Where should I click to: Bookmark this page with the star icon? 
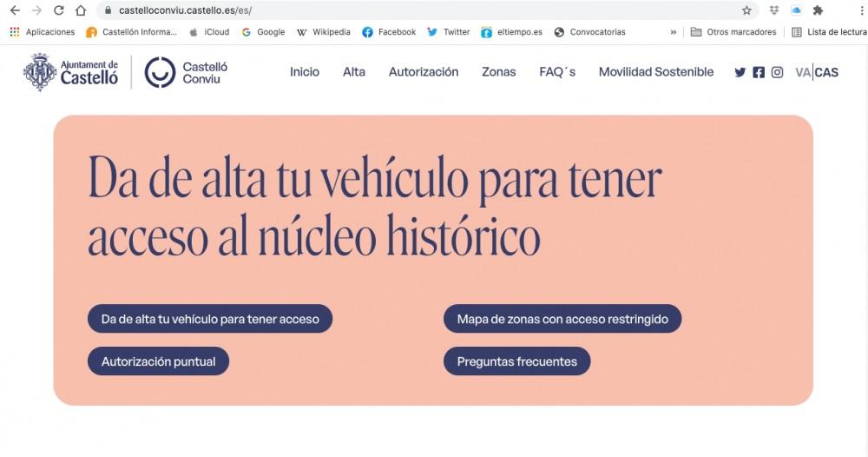click(x=746, y=10)
